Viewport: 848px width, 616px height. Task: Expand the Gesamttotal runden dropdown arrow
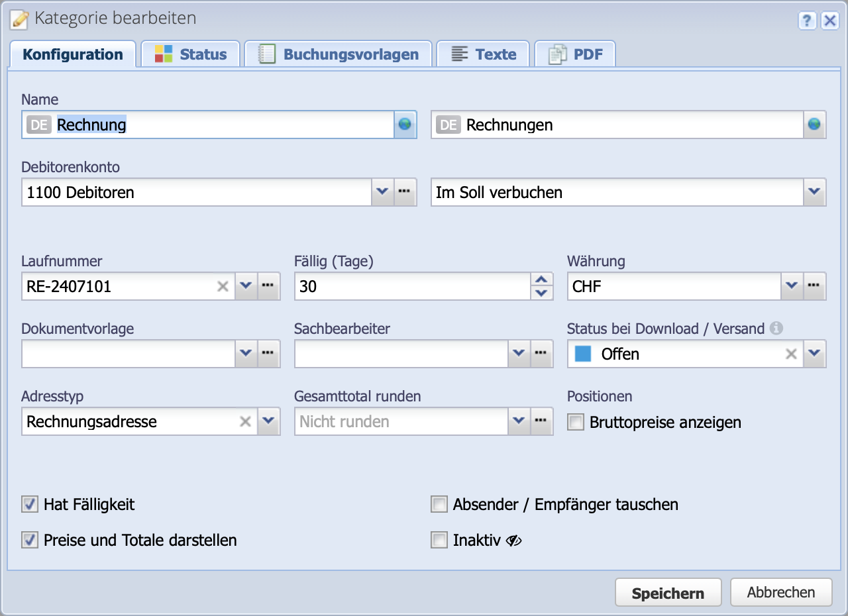coord(519,421)
